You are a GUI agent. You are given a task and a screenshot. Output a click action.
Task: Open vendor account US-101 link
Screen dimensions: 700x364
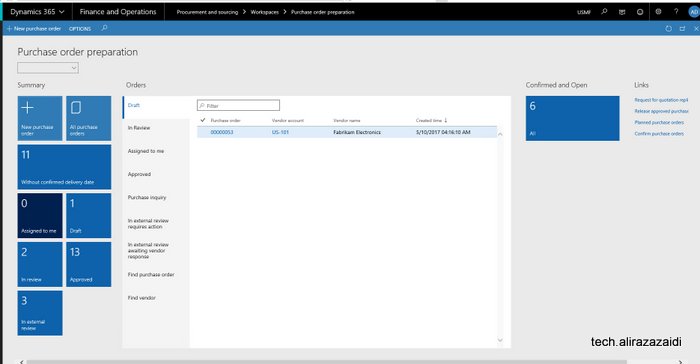click(280, 132)
